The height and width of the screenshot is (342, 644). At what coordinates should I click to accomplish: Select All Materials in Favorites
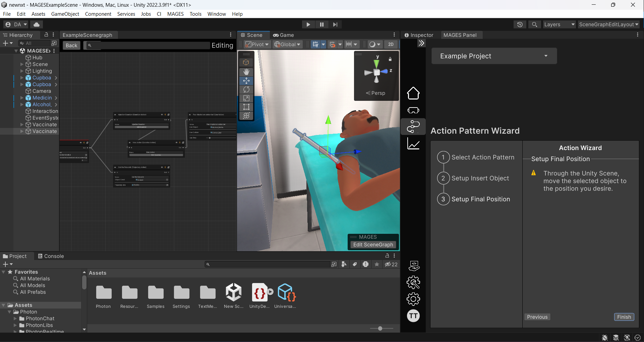click(x=35, y=279)
